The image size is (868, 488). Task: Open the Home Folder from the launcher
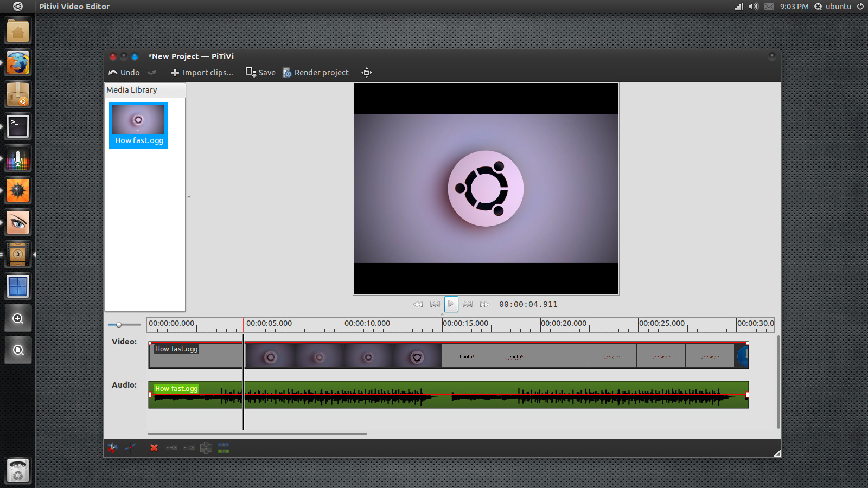point(18,31)
